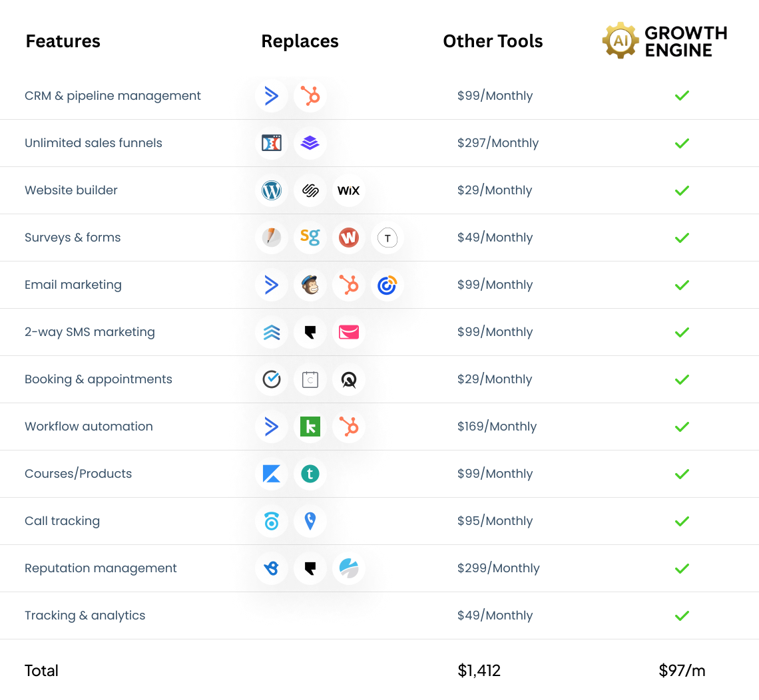Click the ActiveCampaign icon in Email marketing row
759x700 pixels.
click(x=272, y=285)
